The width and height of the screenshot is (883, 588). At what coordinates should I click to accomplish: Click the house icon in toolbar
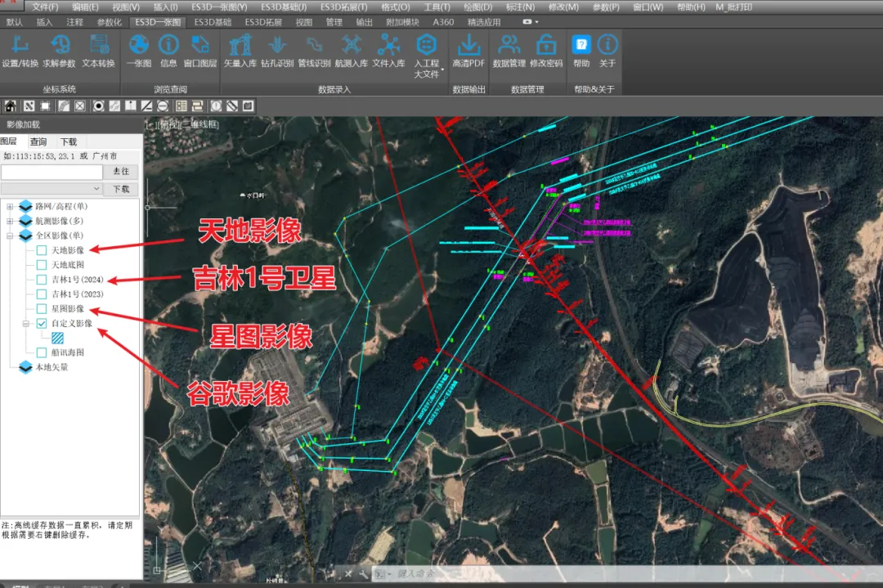click(11, 105)
